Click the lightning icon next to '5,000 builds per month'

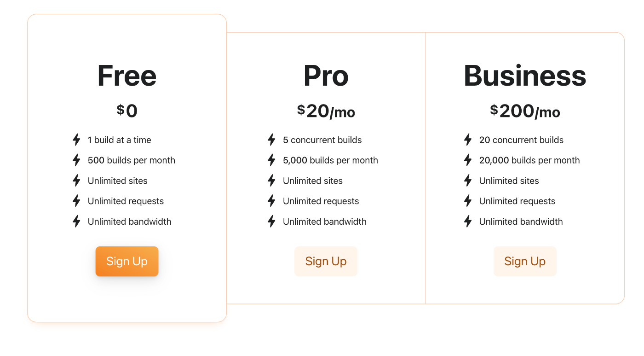coord(271,160)
